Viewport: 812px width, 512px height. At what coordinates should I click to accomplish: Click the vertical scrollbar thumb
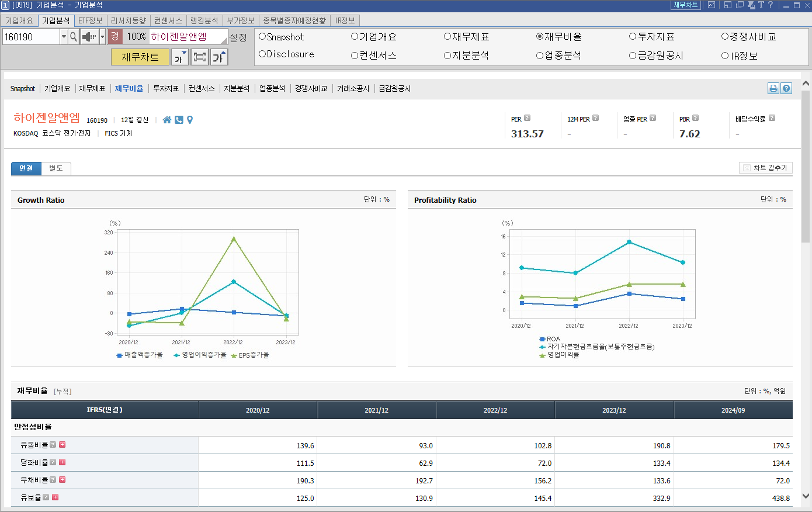coord(806,166)
